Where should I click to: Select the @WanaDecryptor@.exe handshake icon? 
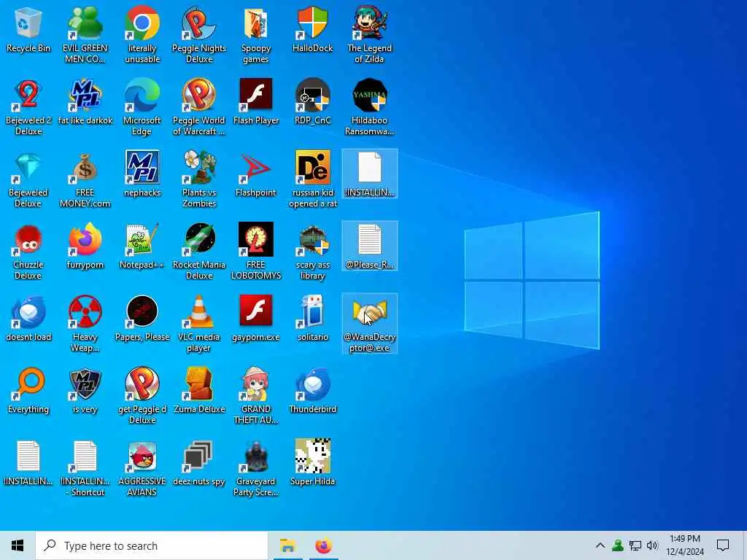coord(370,323)
